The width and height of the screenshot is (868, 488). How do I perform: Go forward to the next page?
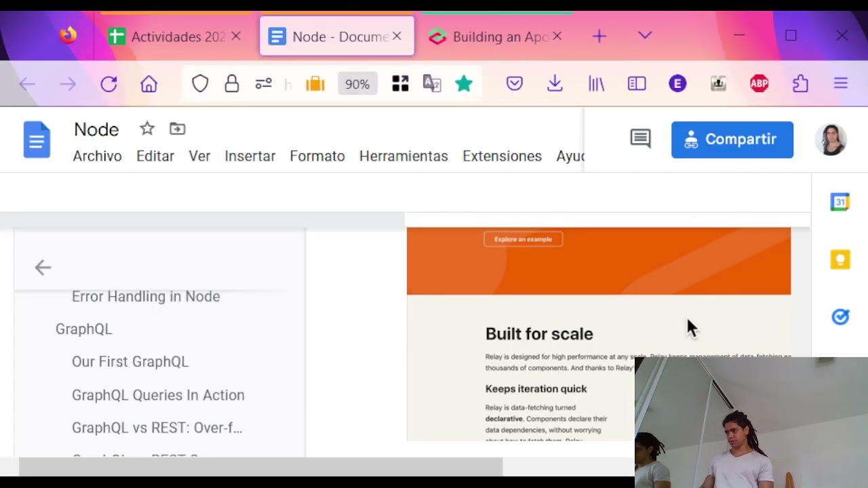[x=68, y=84]
